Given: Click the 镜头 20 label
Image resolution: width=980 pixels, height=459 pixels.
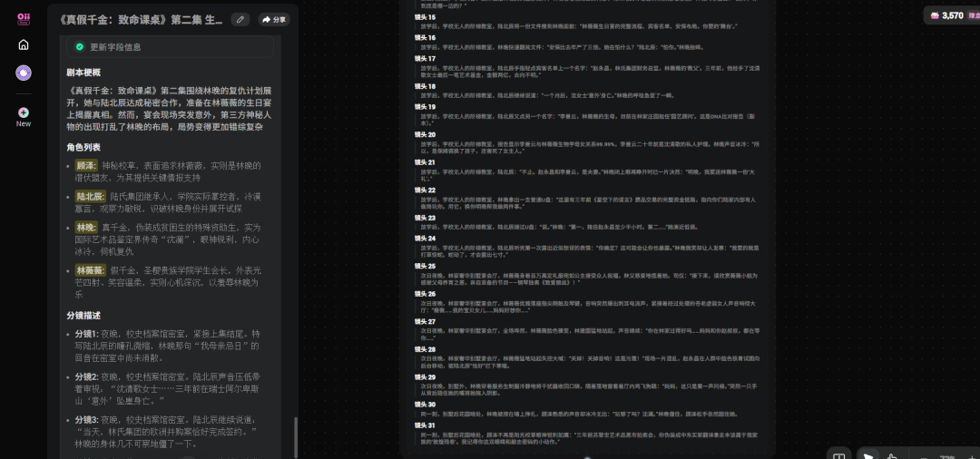Looking at the screenshot, I should coord(425,134).
